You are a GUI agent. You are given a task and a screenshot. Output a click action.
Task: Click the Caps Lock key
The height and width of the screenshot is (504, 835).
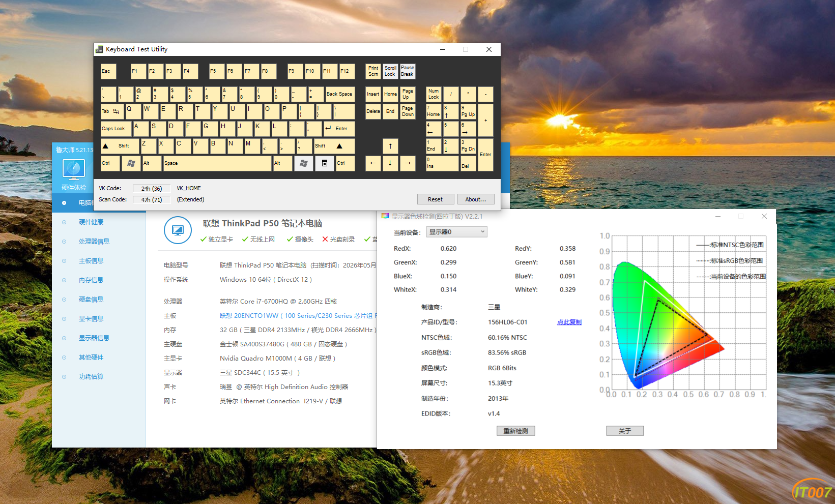(116, 129)
